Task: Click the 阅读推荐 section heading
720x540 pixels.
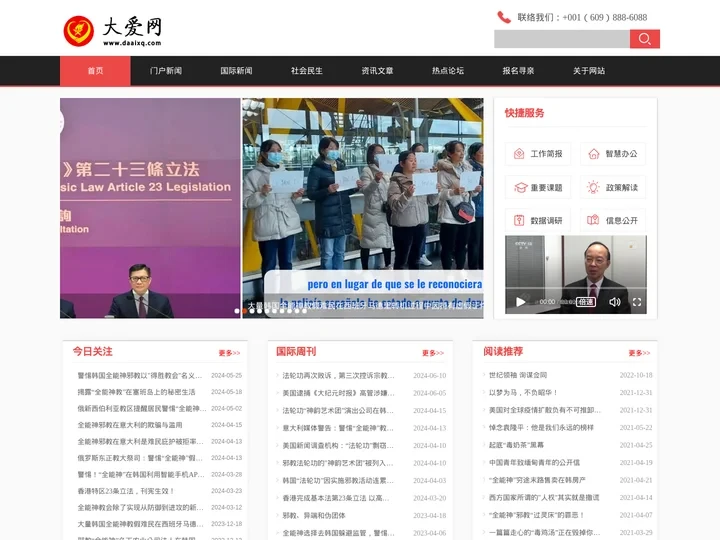Action: pyautogui.click(x=503, y=352)
